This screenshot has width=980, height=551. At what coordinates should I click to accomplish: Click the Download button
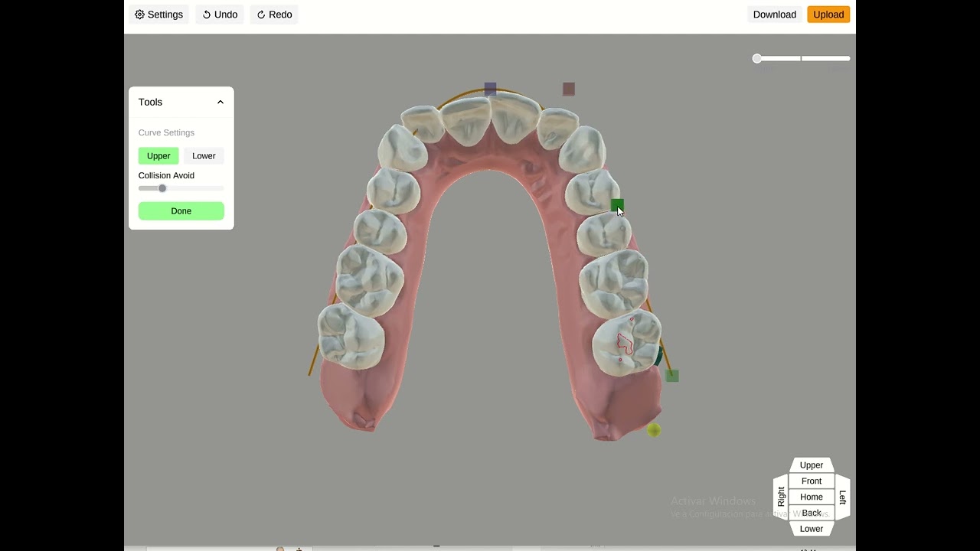tap(774, 15)
